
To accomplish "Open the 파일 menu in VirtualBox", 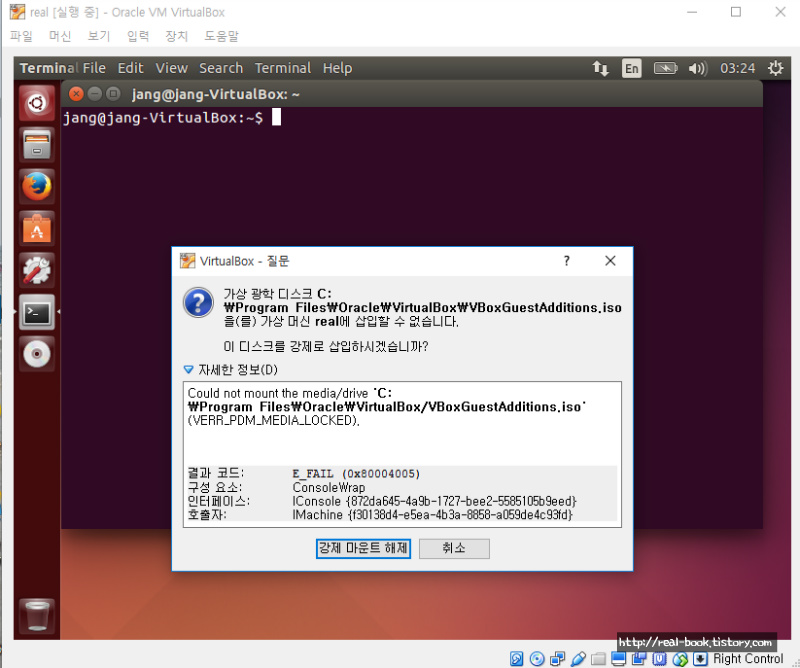I will (x=21, y=36).
